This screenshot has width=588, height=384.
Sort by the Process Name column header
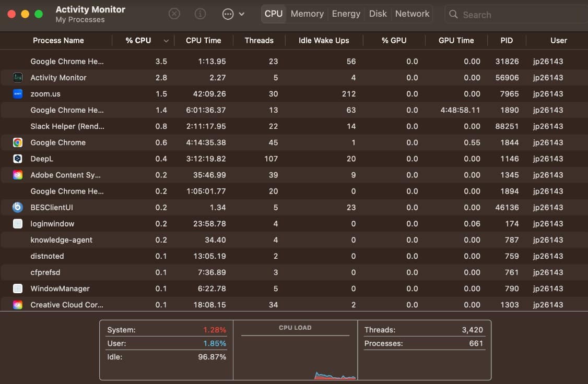[58, 41]
